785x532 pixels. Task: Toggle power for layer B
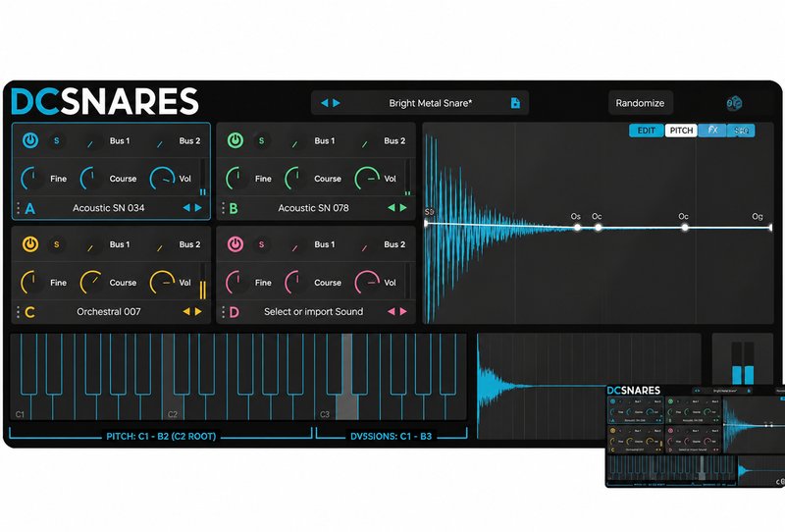235,140
